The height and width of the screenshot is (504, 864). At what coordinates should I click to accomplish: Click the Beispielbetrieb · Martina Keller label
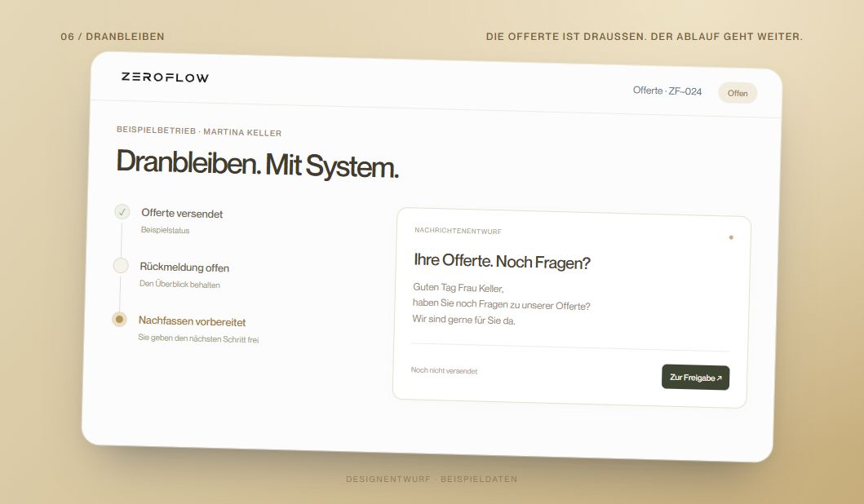199,131
